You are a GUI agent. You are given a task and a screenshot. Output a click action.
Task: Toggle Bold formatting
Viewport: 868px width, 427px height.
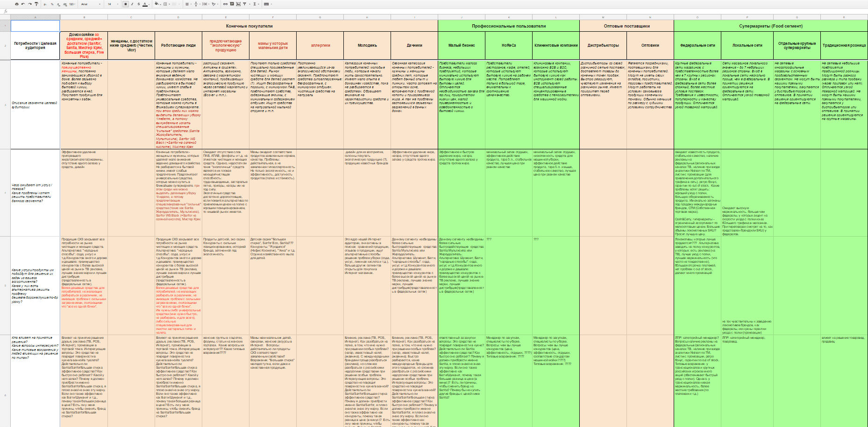[126, 4]
